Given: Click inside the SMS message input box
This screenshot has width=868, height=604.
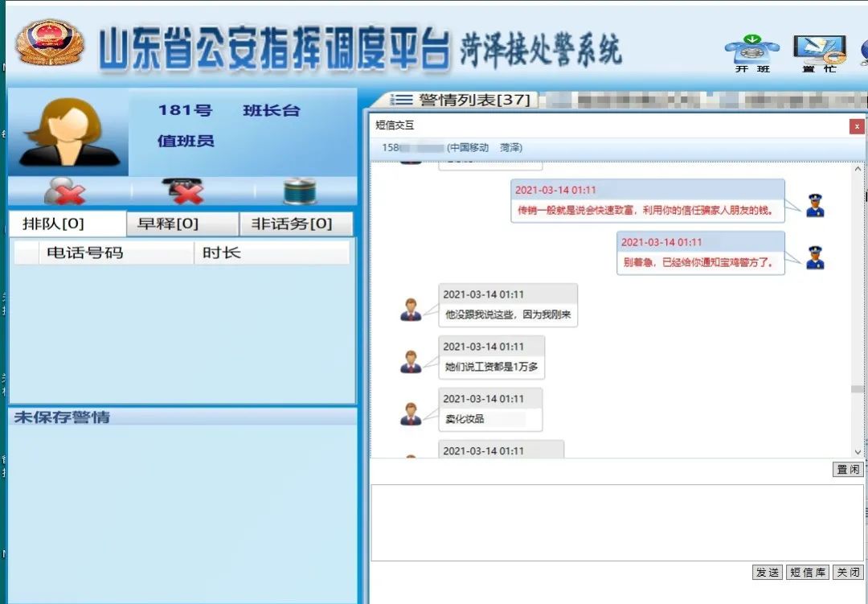Looking at the screenshot, I should [616, 523].
